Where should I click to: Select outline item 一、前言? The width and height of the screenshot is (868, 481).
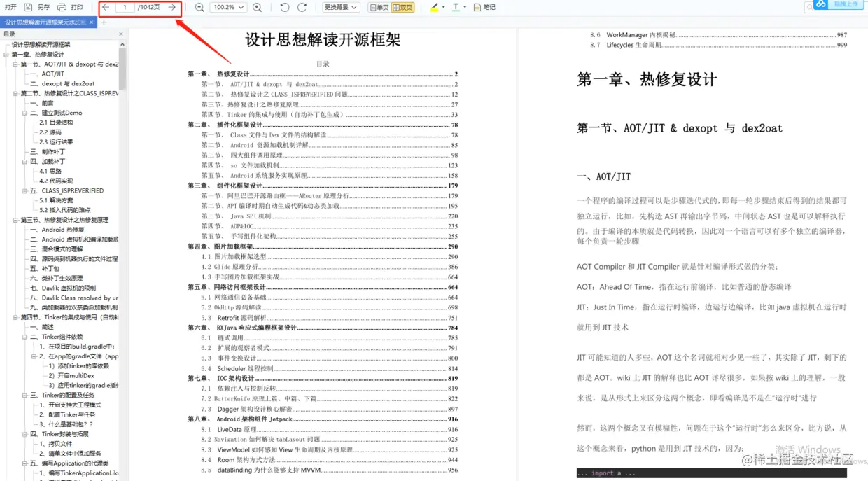click(x=42, y=103)
